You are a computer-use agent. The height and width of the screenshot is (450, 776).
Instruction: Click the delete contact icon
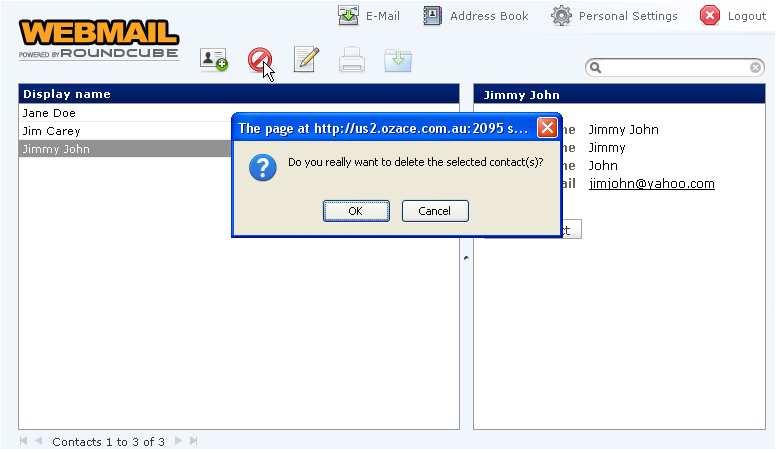259,60
